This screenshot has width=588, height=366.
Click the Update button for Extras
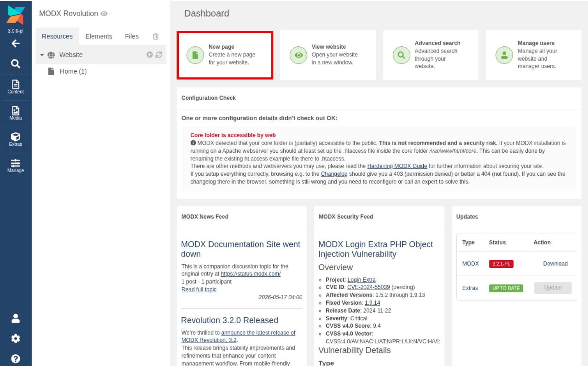(x=553, y=288)
